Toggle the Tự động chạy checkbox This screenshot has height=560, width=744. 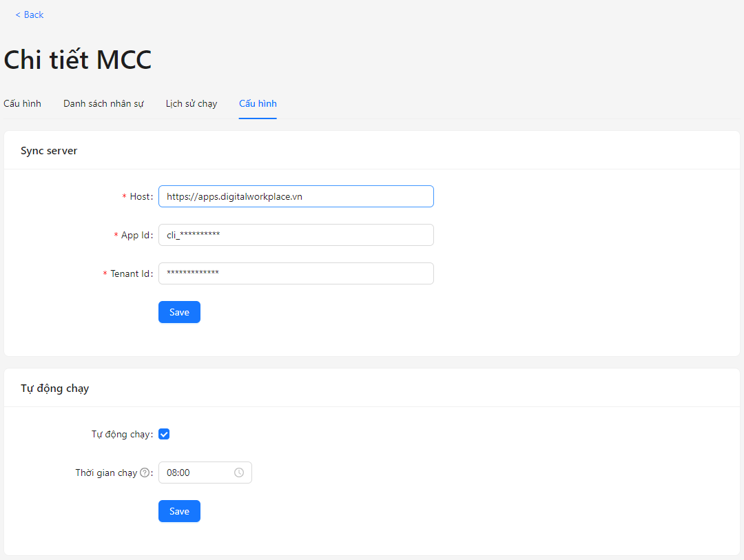(x=164, y=434)
